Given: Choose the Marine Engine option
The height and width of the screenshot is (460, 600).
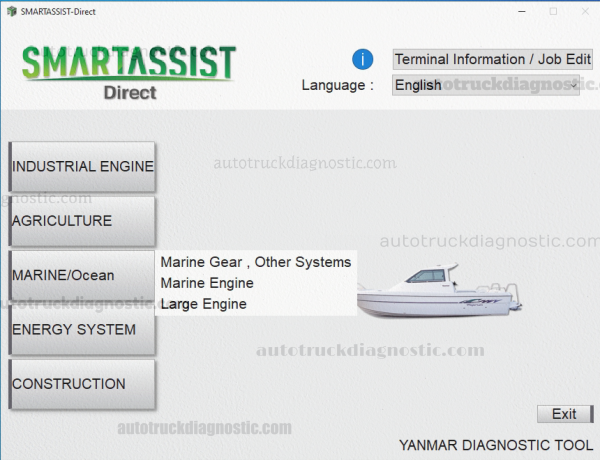Looking at the screenshot, I should pos(207,283).
